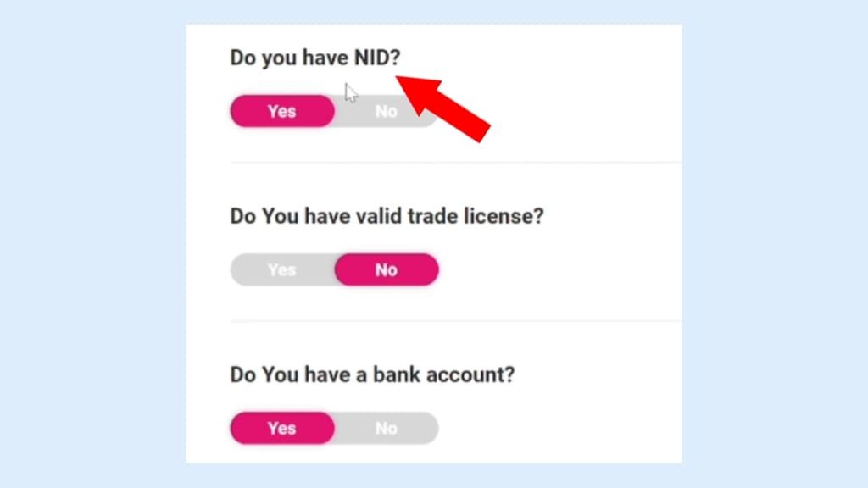Click the "Do you have NID?" heading
Image resolution: width=868 pixels, height=488 pixels.
click(x=314, y=58)
